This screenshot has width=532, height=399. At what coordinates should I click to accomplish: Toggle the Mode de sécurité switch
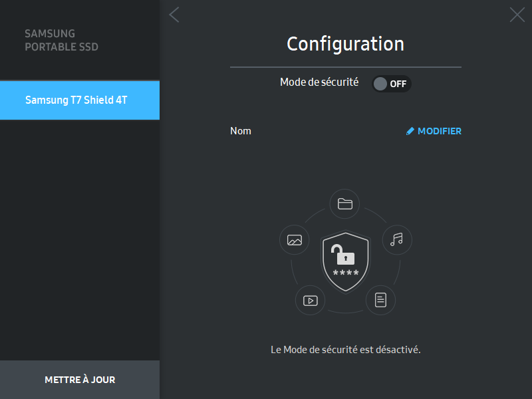click(x=392, y=84)
